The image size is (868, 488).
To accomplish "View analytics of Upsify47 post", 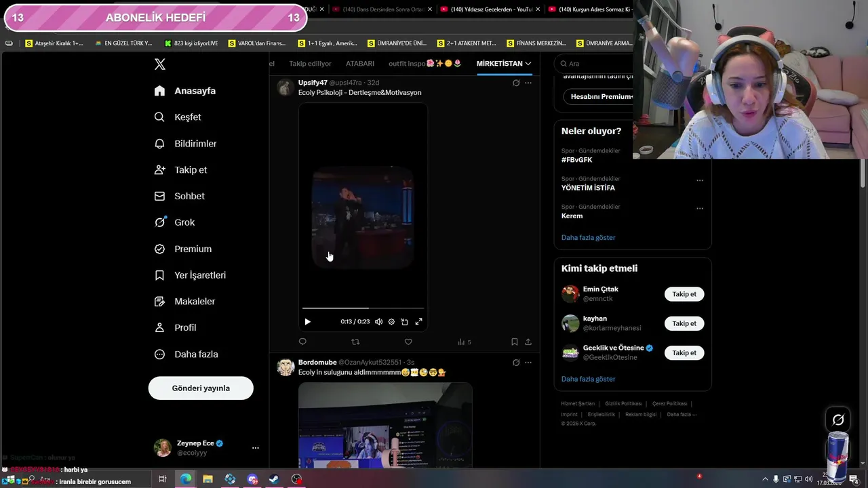I will [x=465, y=342].
